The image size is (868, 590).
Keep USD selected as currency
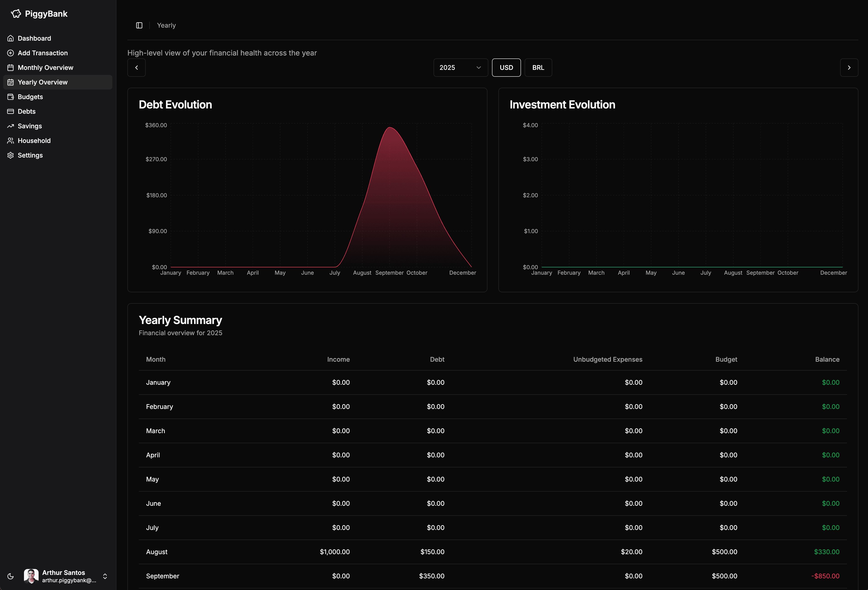506,67
